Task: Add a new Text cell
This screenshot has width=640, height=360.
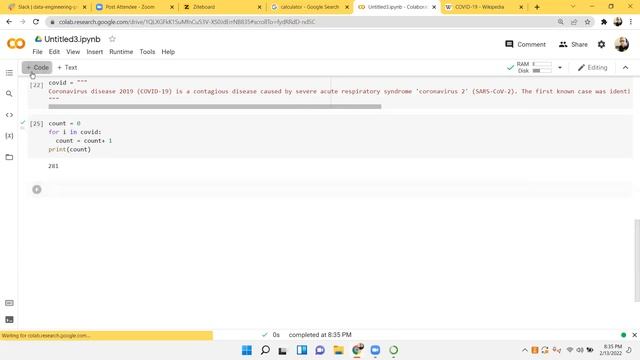Action: (x=67, y=67)
